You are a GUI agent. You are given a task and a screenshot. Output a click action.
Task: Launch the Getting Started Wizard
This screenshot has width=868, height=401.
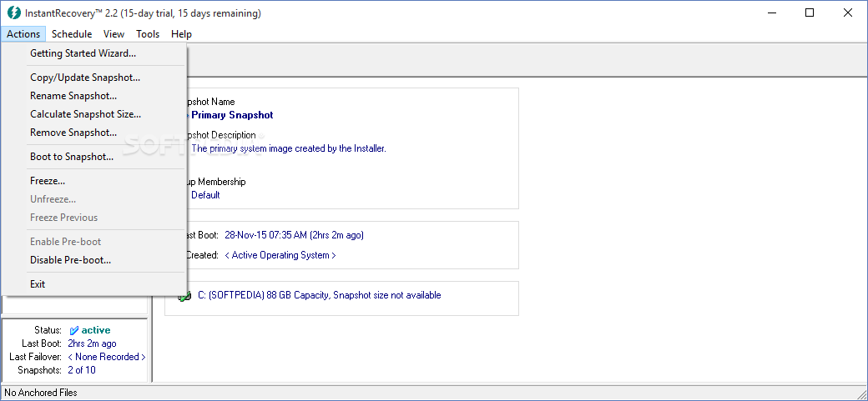click(94, 53)
